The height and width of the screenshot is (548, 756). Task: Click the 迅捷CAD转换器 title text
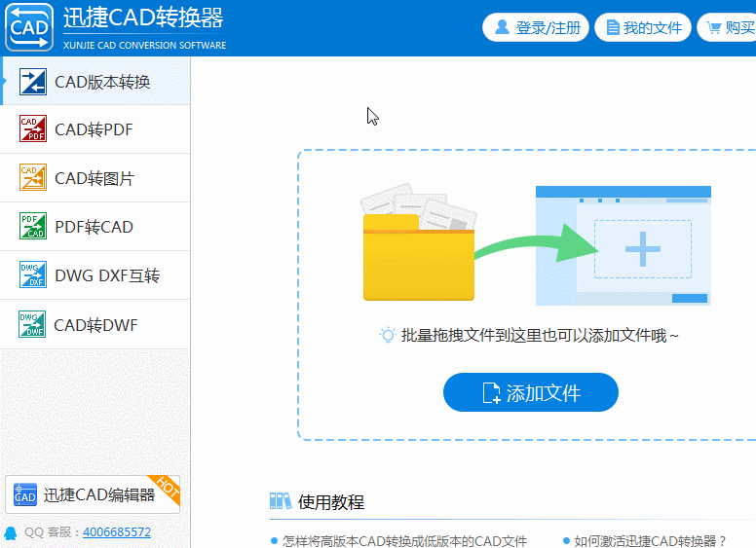pyautogui.click(x=143, y=18)
